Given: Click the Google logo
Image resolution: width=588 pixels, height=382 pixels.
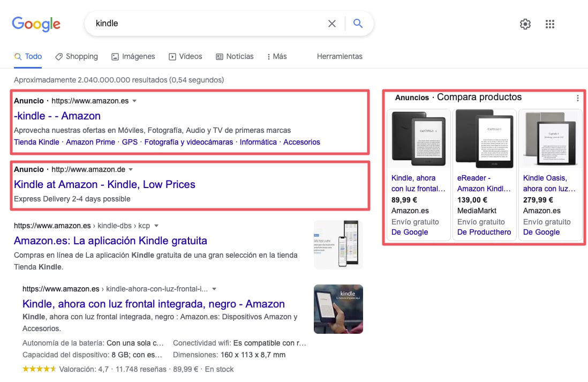Looking at the screenshot, I should 36,24.
